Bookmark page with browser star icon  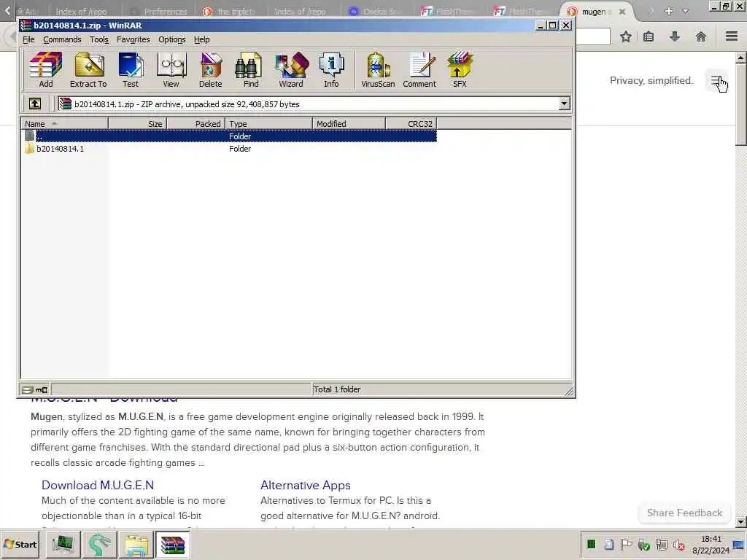(x=626, y=36)
